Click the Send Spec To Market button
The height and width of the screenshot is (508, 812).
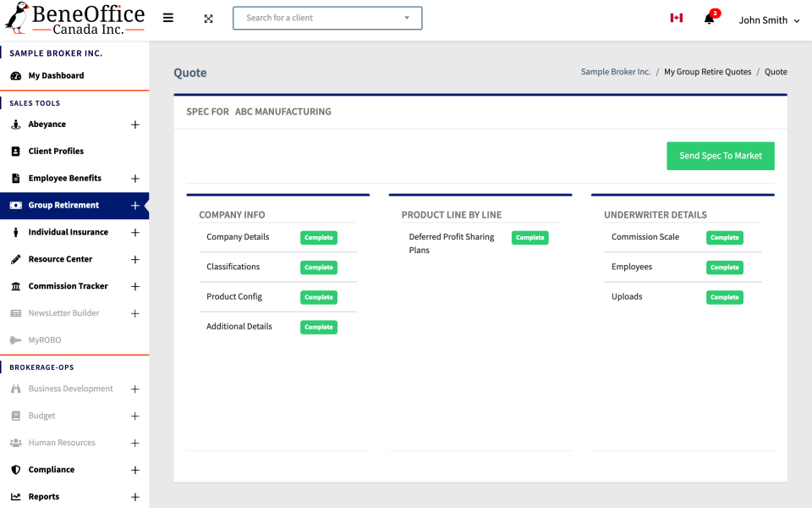point(720,156)
